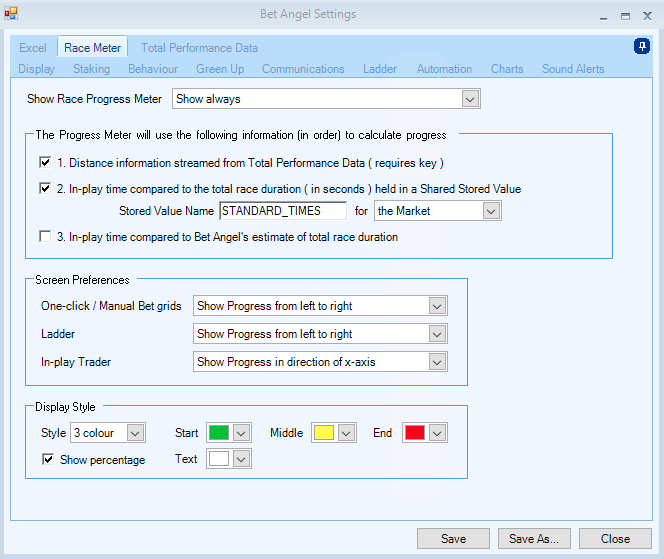Click the Save As... button
The width and height of the screenshot is (664, 559).
pos(534,539)
